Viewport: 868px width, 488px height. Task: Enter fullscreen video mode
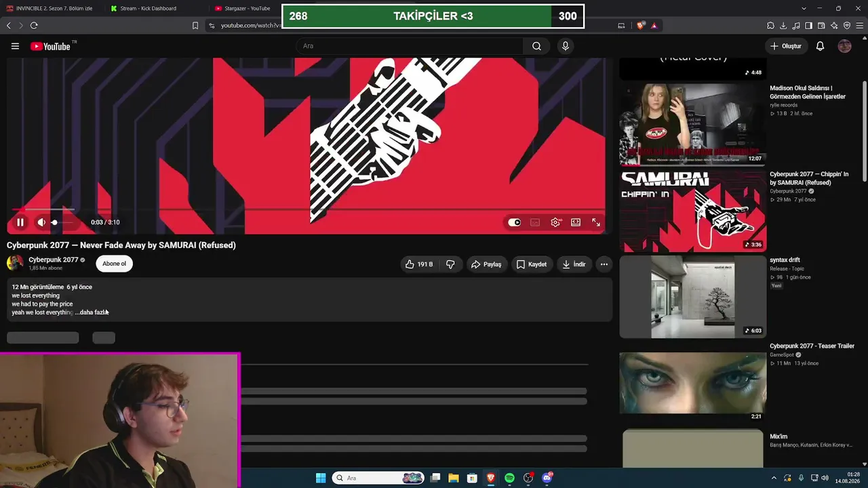click(596, 222)
